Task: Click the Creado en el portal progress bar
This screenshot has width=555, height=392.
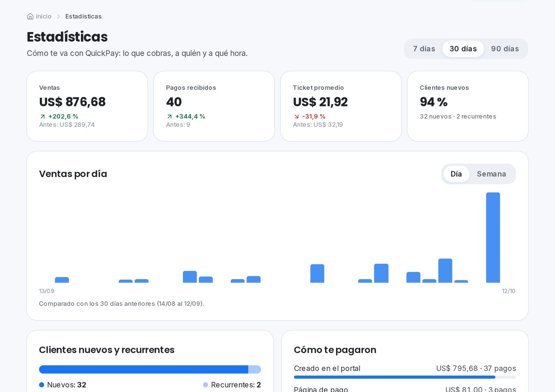Action: point(405,377)
